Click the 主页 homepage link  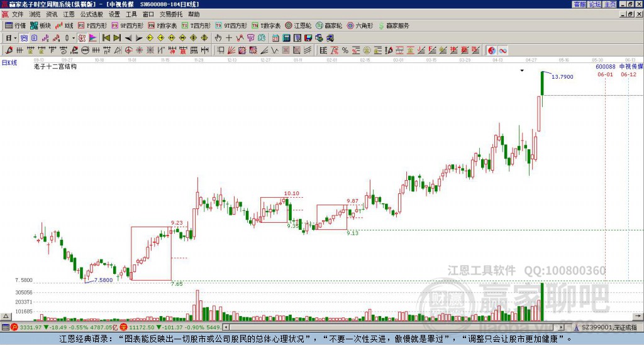[x=610, y=4]
